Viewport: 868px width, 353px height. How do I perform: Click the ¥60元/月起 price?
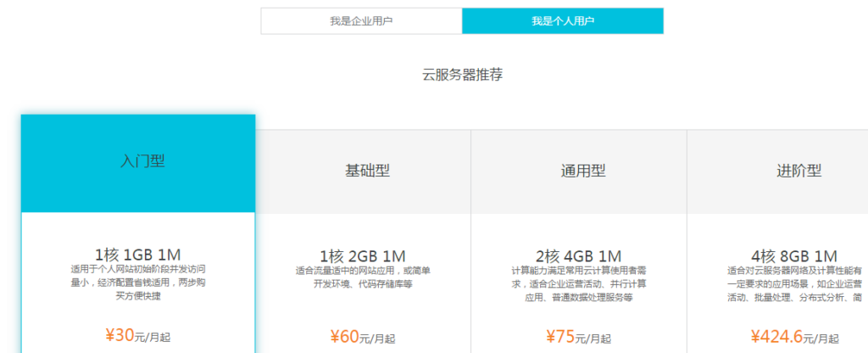363,336
